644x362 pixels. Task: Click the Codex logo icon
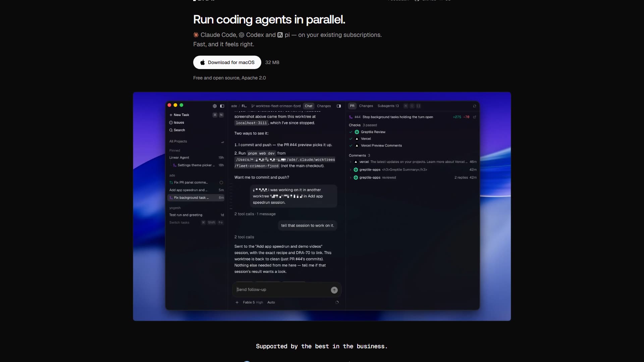click(241, 35)
